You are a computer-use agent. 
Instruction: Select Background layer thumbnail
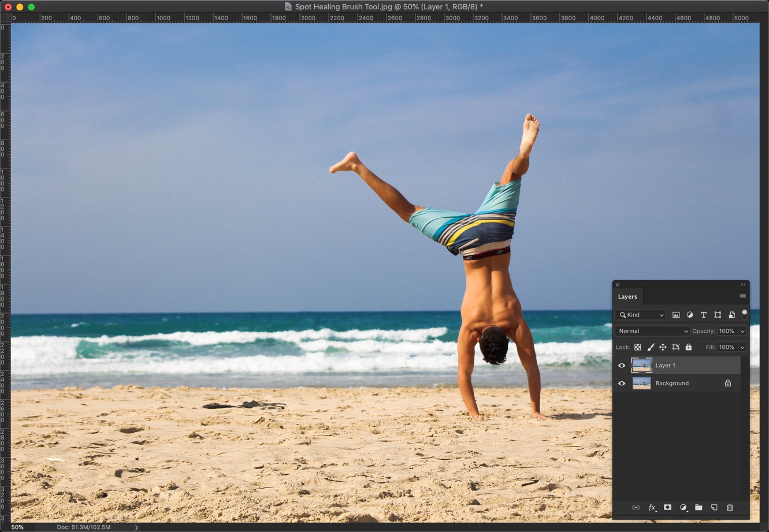coord(641,383)
